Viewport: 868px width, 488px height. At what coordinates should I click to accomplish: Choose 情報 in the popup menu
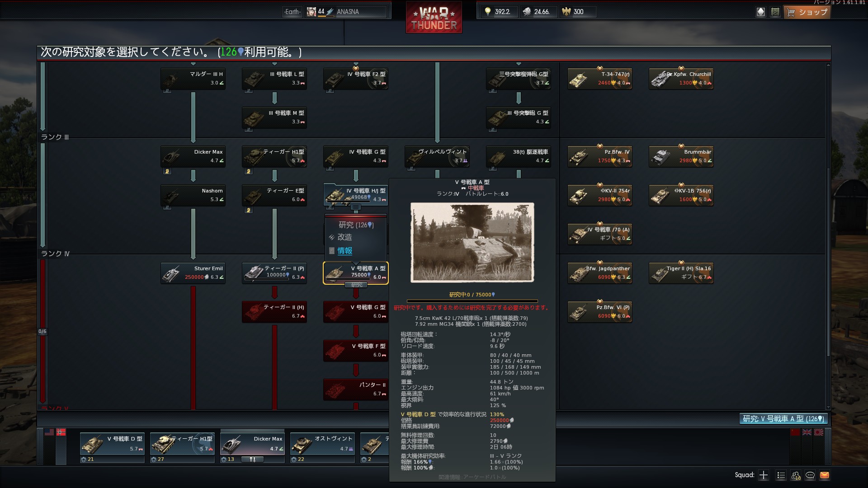coord(344,251)
